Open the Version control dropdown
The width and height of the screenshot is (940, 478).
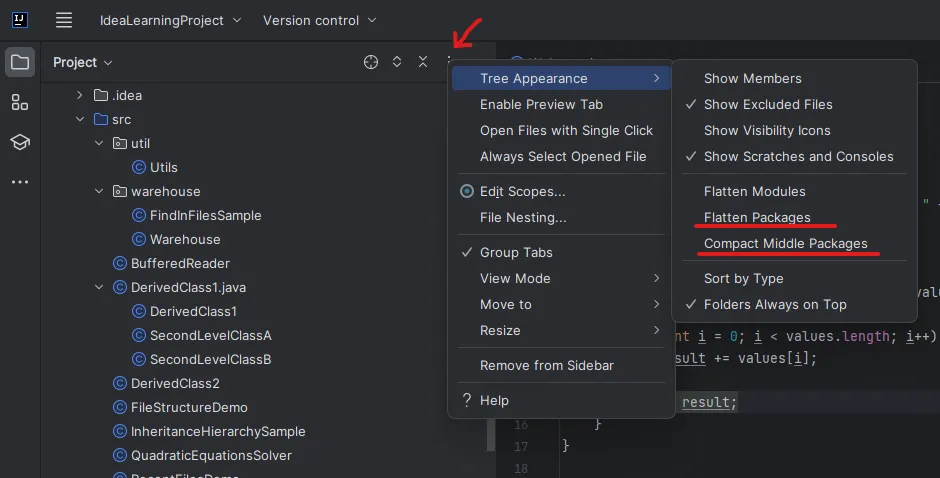coord(320,20)
